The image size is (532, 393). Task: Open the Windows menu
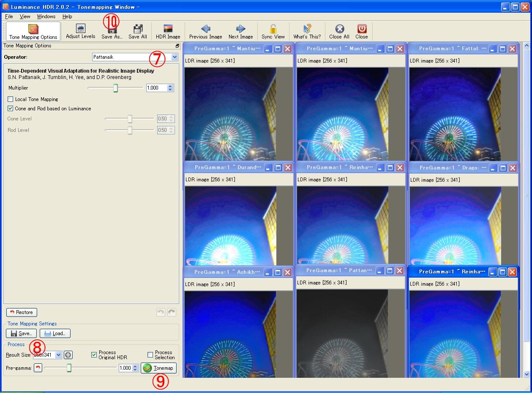46,16
